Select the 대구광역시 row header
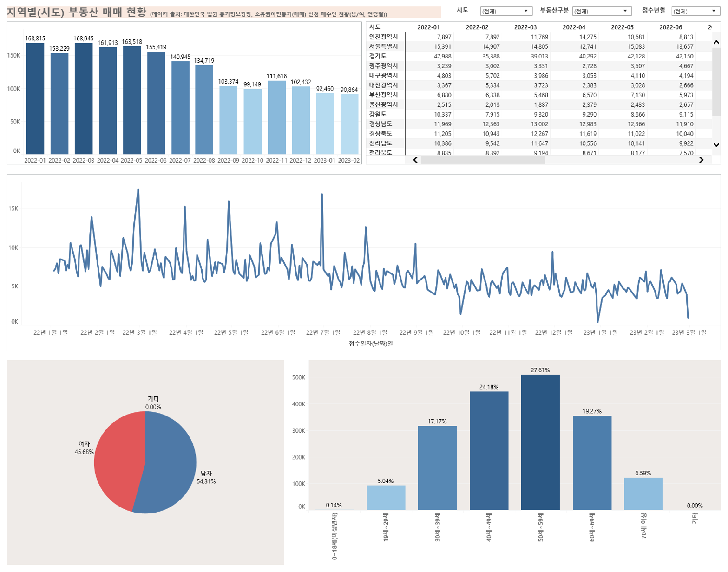The width and height of the screenshot is (728, 572). (384, 75)
